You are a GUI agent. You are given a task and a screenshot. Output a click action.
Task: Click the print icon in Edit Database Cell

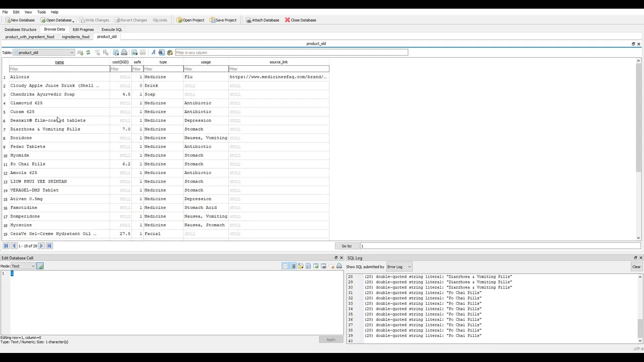339,266
